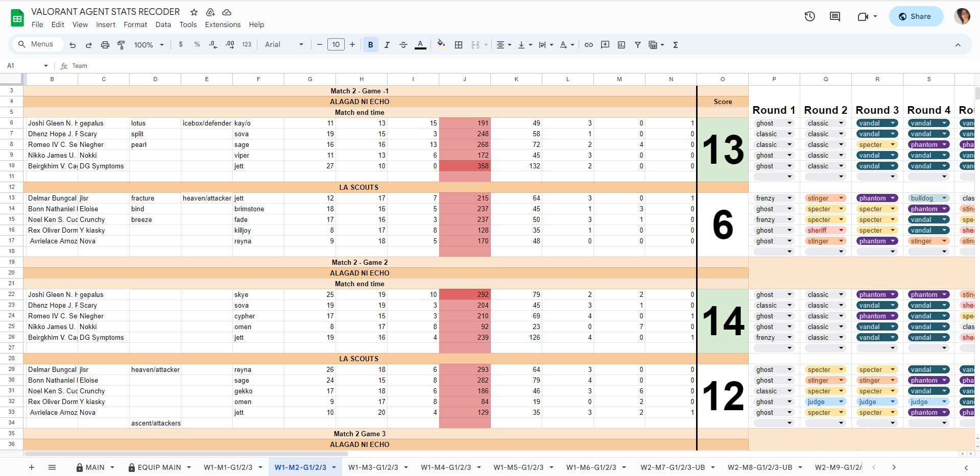Insert a link

tap(589, 45)
